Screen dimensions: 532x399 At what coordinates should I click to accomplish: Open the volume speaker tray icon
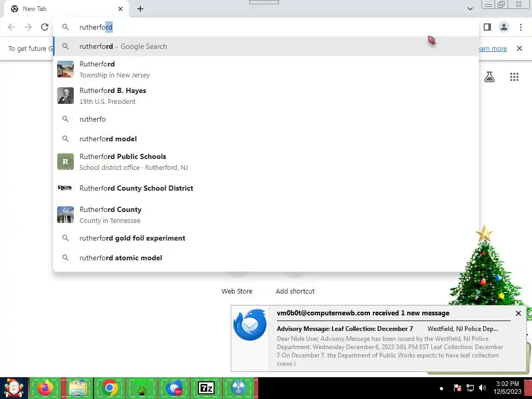482,388
